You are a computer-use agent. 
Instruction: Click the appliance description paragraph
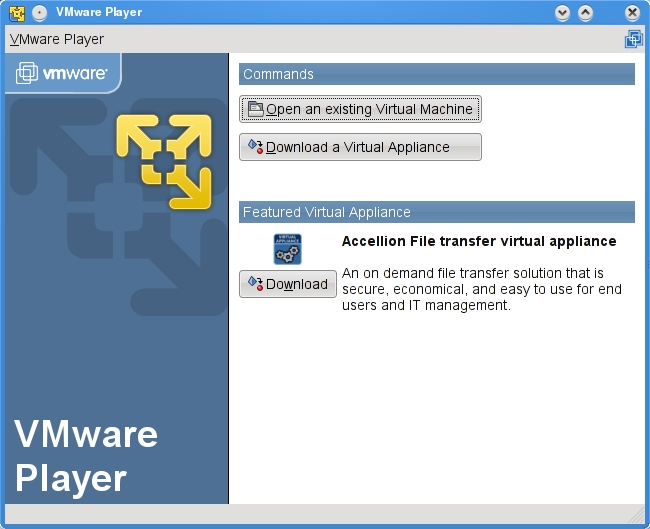[481, 289]
